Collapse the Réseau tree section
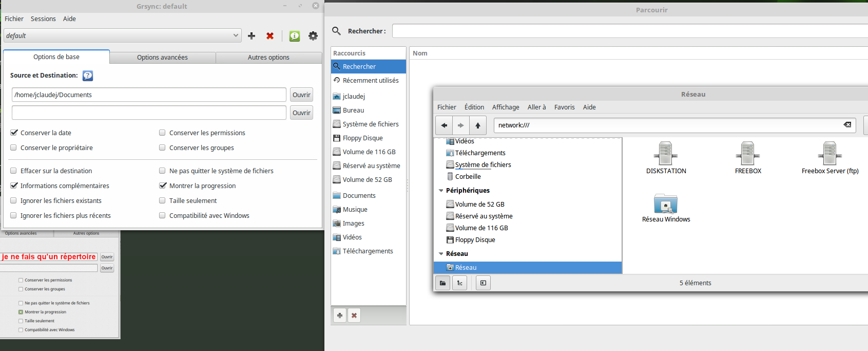Viewport: 868px width, 351px height. pyautogui.click(x=441, y=254)
